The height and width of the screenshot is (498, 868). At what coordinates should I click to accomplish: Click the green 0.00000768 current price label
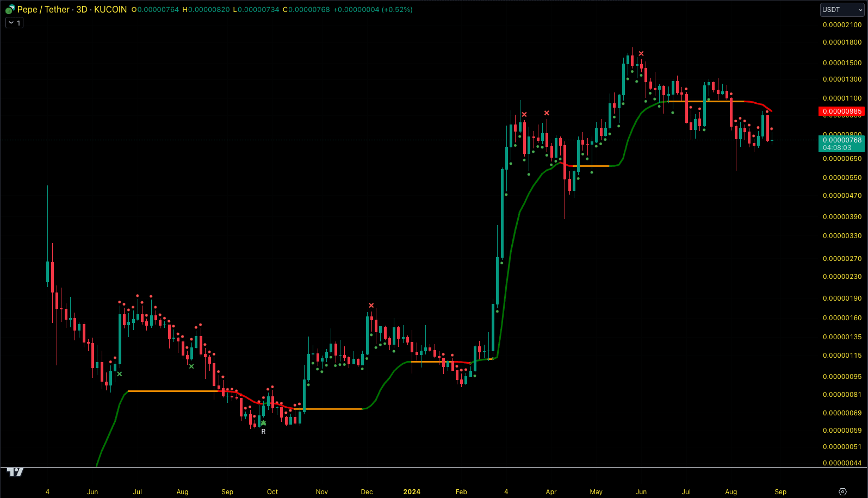pos(841,144)
